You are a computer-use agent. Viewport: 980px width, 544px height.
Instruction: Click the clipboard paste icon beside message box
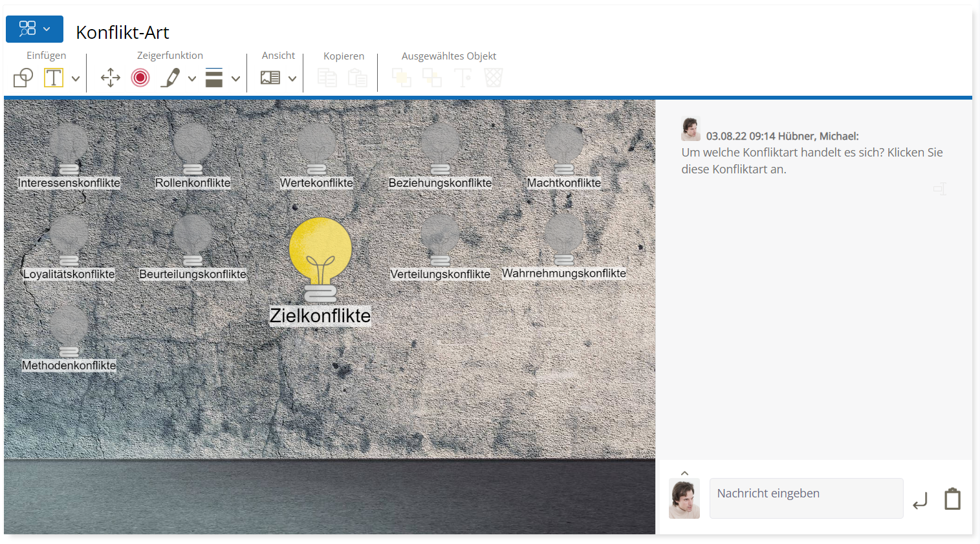click(952, 499)
